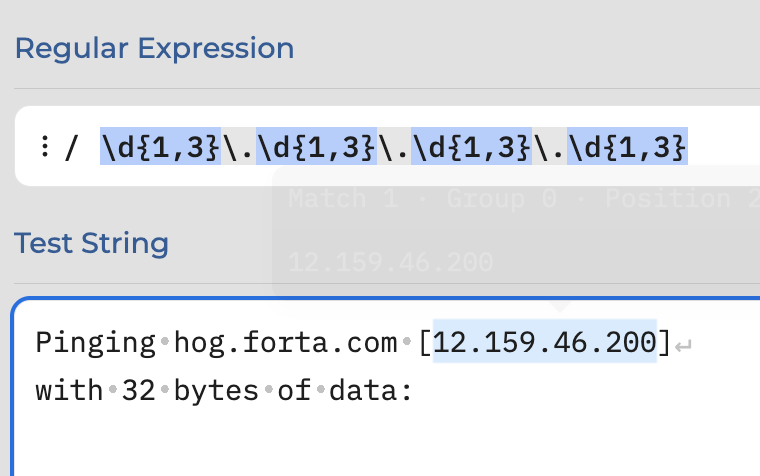Image resolution: width=760 pixels, height=476 pixels.
Task: Click the forward slash regex delimiter
Action: click(71, 147)
